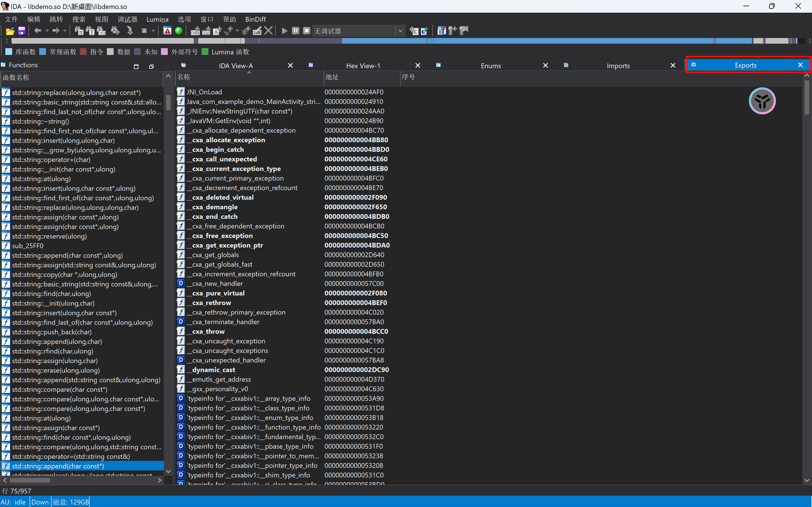Switch to the Hex View-1 tab
812x507 pixels.
363,66
